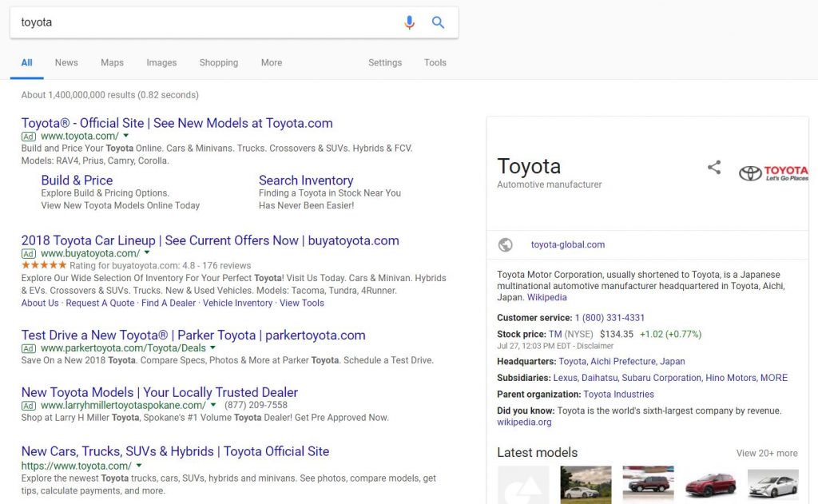Expand dropdown arrow next to www.toyota.com/ ad
This screenshot has height=504, width=818.
pos(125,136)
